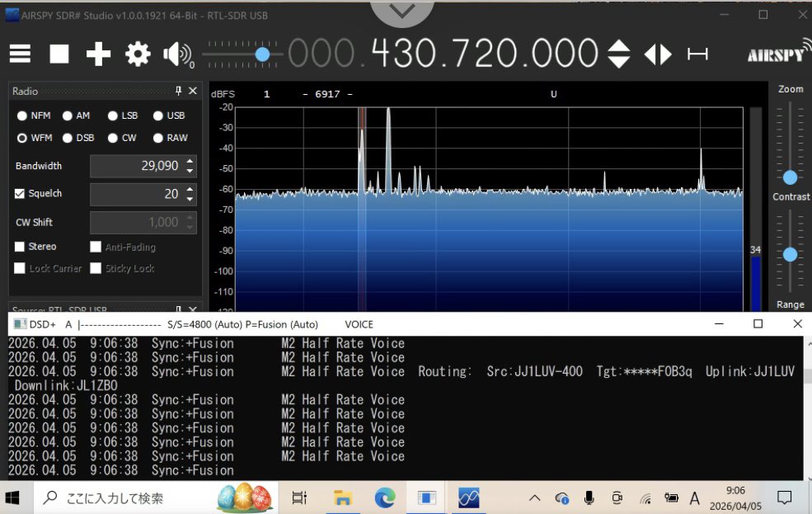812x514 pixels.
Task: Click the microphone tray icon
Action: pyautogui.click(x=589, y=498)
